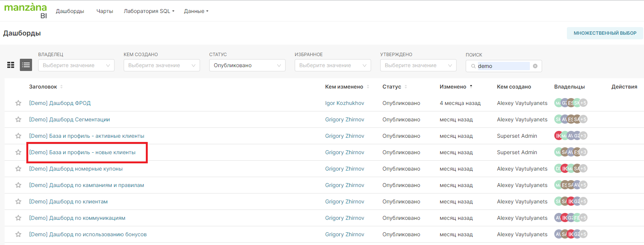The image size is (644, 245).
Task: Open the Владелец filter dropdown
Action: pos(76,65)
